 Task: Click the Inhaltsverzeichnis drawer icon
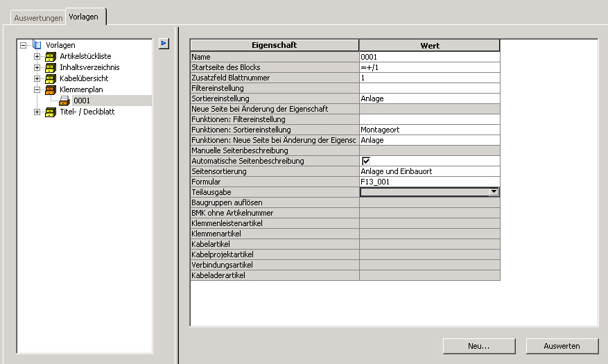coord(51,67)
